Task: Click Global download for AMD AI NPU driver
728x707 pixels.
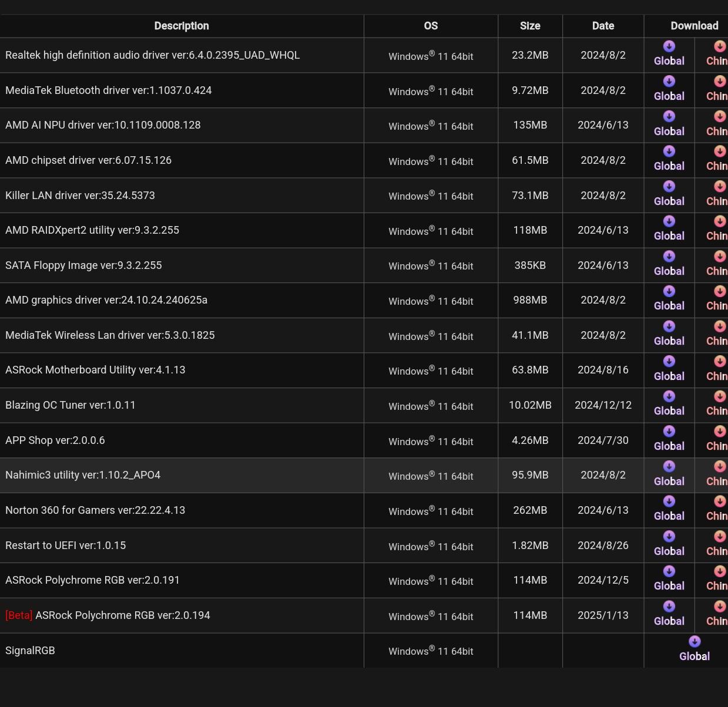Action: click(669, 124)
